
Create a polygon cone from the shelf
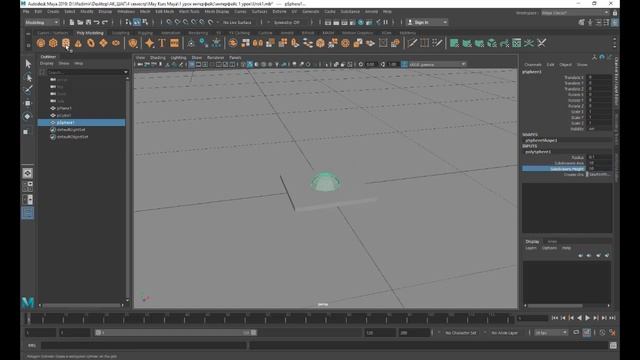(78, 43)
